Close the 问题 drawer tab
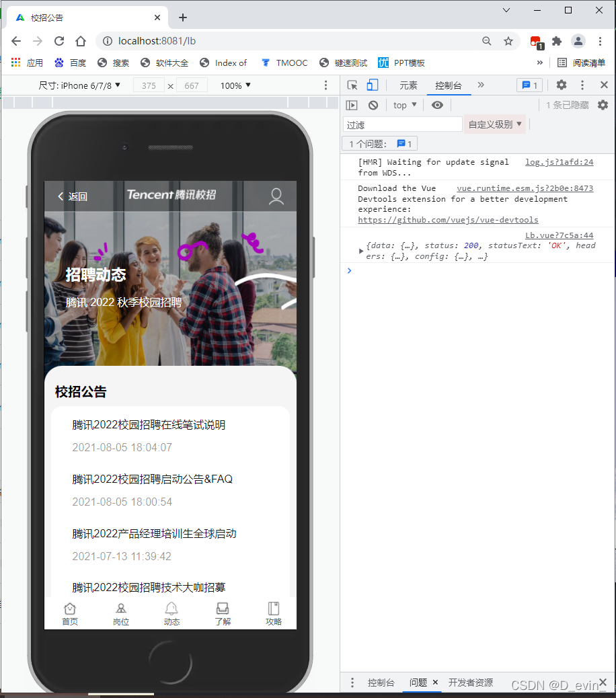The image size is (616, 698). coord(435,682)
